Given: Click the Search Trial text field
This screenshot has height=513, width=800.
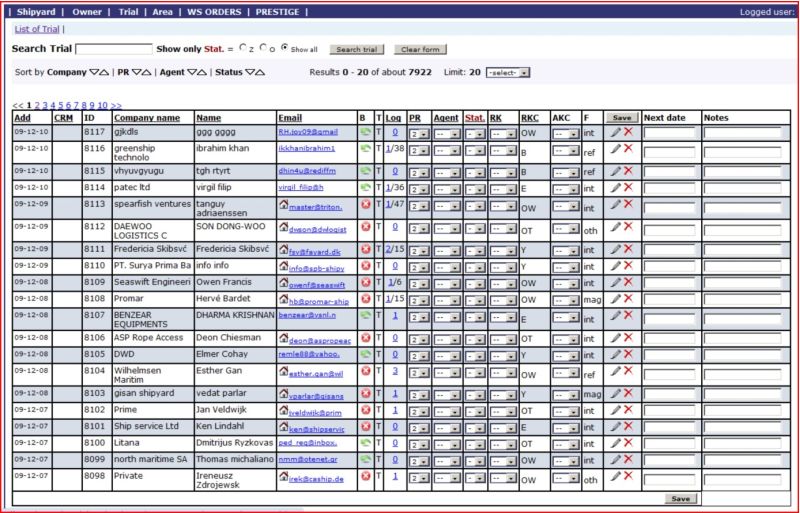Looking at the screenshot, I should pyautogui.click(x=114, y=49).
